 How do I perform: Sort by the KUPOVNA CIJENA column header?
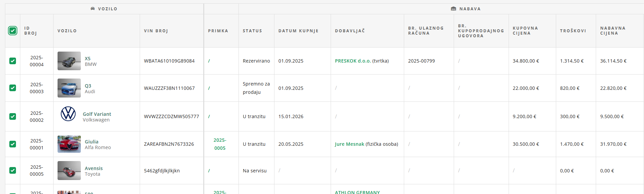525,31
